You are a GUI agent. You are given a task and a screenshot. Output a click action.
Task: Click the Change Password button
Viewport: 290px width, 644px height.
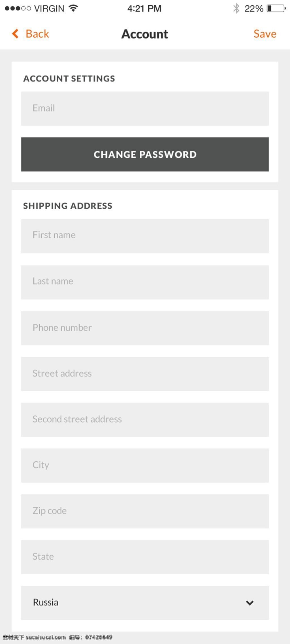[x=145, y=154]
